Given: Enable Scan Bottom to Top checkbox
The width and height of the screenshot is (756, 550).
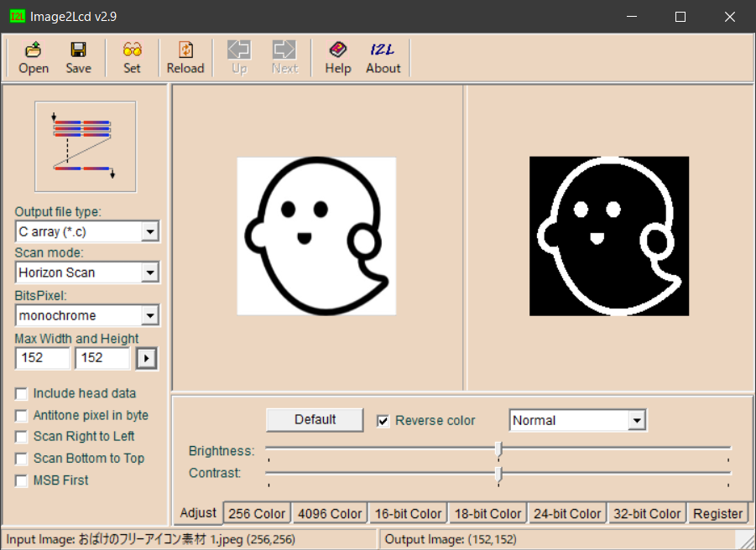Looking at the screenshot, I should 21,459.
